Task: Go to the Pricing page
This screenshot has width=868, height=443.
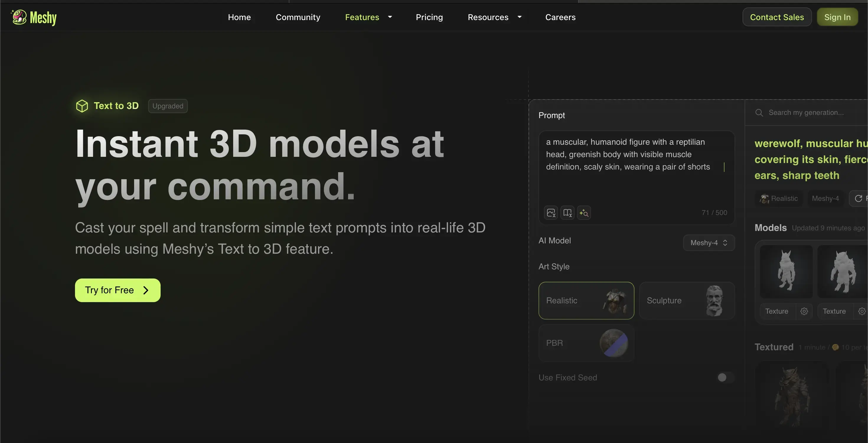Action: (429, 17)
